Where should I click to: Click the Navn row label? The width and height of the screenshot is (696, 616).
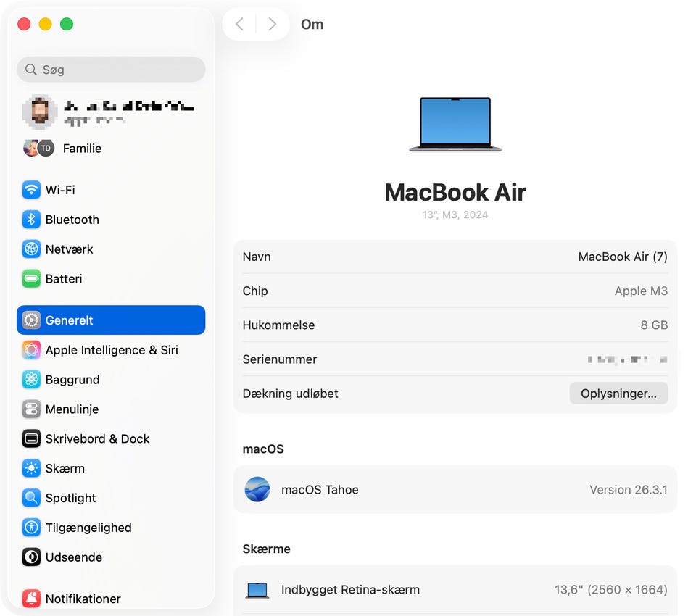(257, 257)
